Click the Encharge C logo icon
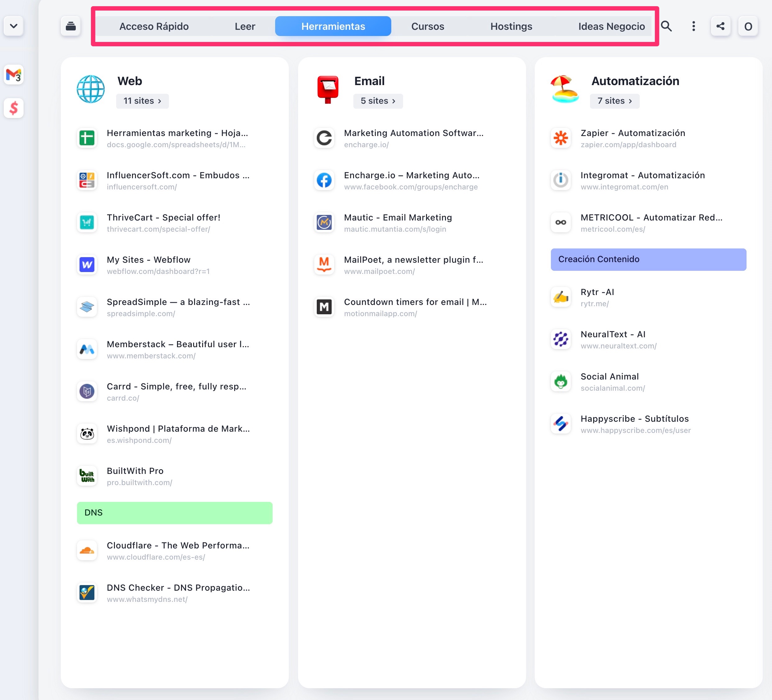 click(324, 138)
